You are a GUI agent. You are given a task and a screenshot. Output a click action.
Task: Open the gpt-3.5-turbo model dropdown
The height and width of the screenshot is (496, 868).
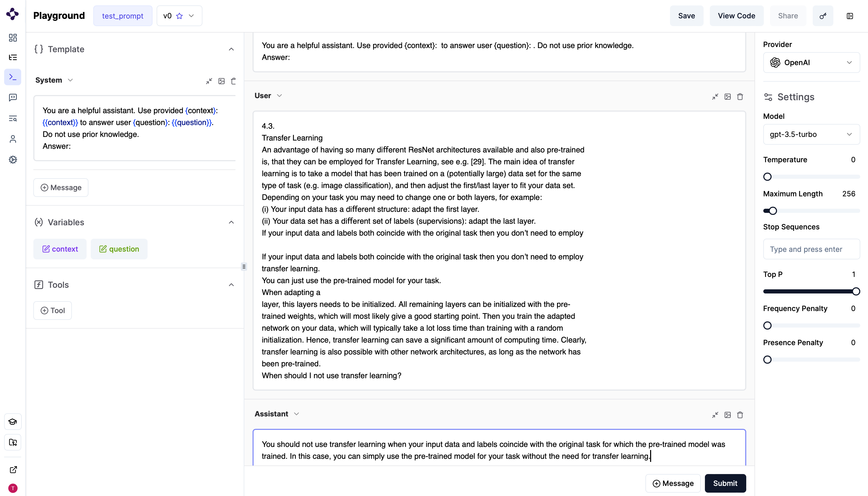(811, 135)
